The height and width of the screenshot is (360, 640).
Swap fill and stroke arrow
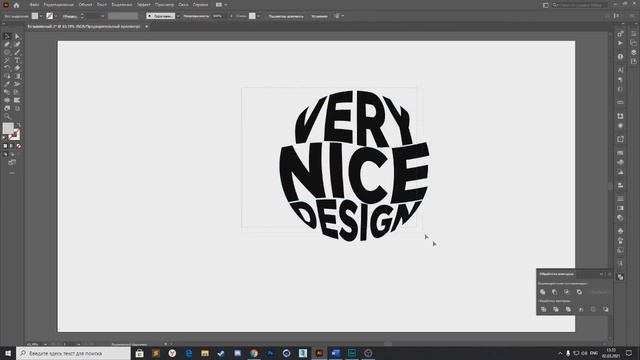pos(18,125)
